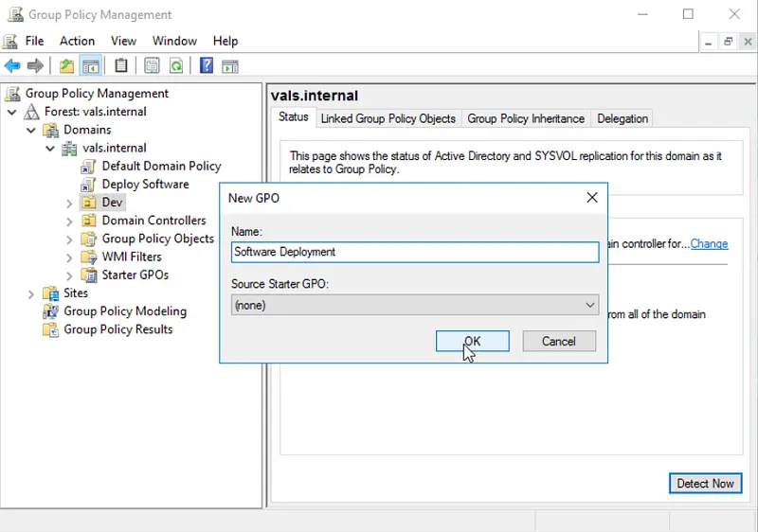Image resolution: width=758 pixels, height=532 pixels.
Task: Select Group Policy Results tree item
Action: tap(117, 329)
